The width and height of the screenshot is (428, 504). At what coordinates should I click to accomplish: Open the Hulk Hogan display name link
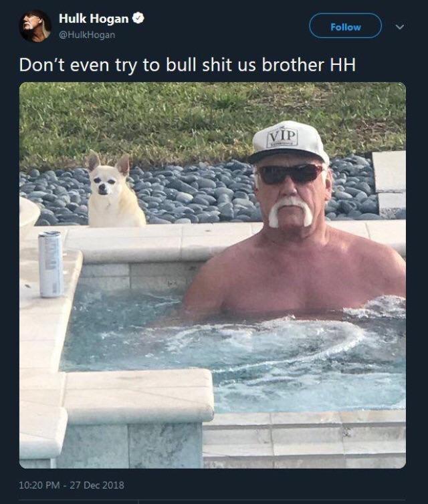coord(94,19)
